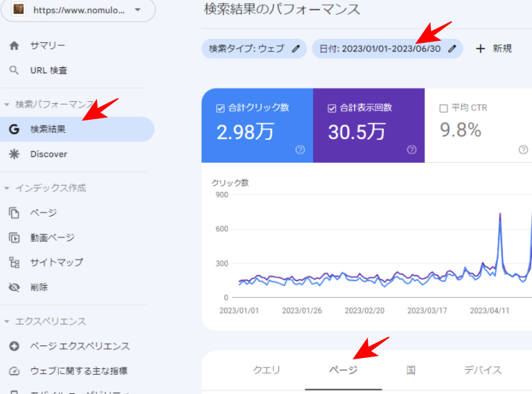
Task: Switch to the クエリ tab
Action: click(x=266, y=370)
